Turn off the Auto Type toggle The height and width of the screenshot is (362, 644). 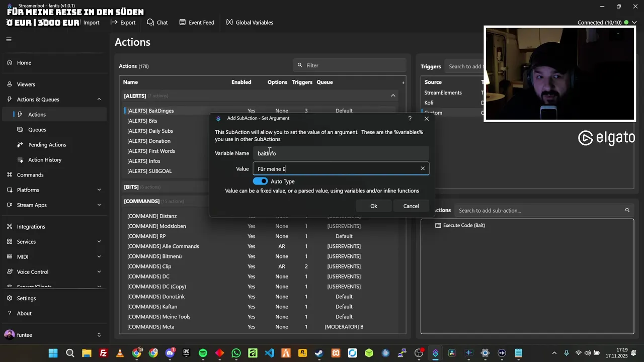pyautogui.click(x=260, y=181)
